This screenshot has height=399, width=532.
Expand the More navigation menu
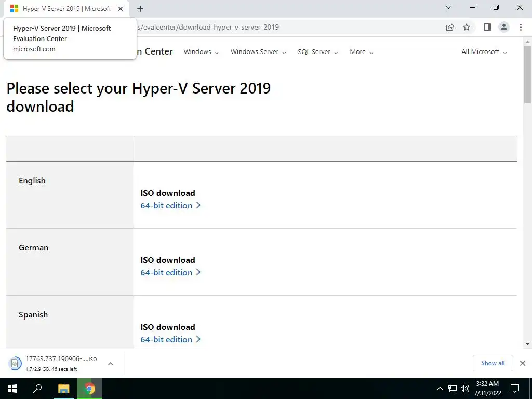[x=362, y=52]
